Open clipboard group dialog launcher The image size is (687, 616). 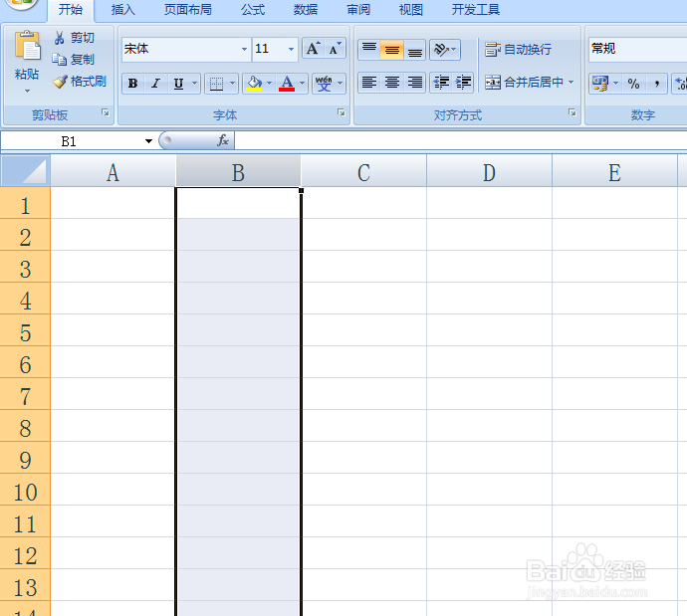(106, 112)
